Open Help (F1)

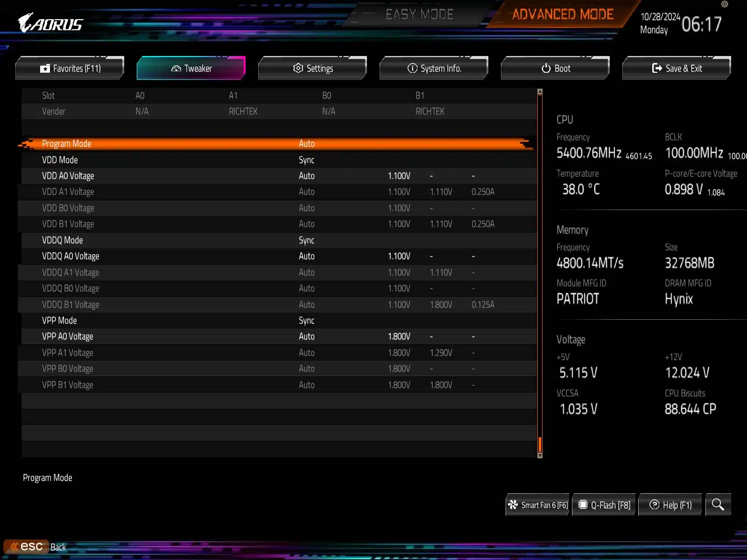(x=670, y=505)
